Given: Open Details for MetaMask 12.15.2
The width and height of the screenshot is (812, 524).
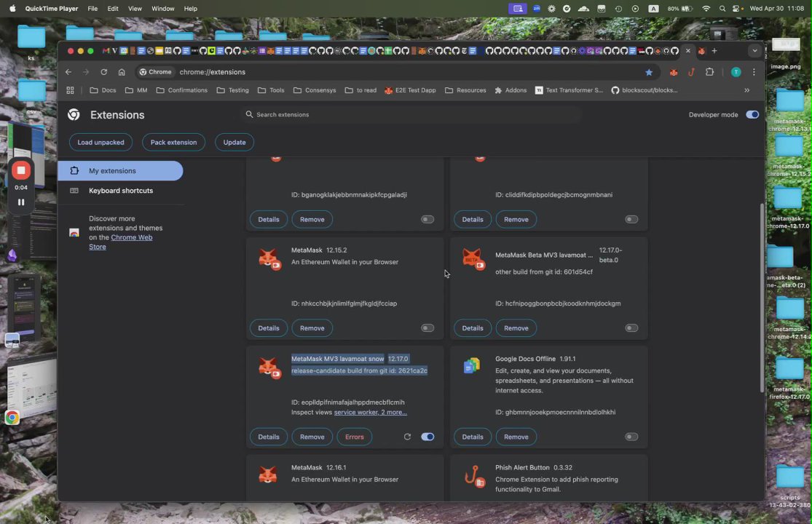Looking at the screenshot, I should [x=268, y=328].
